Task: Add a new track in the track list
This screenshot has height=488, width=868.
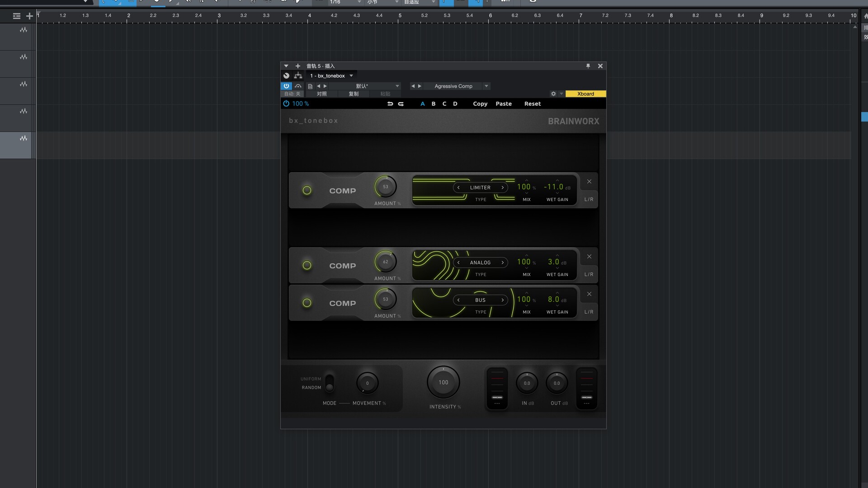Action: coord(29,16)
